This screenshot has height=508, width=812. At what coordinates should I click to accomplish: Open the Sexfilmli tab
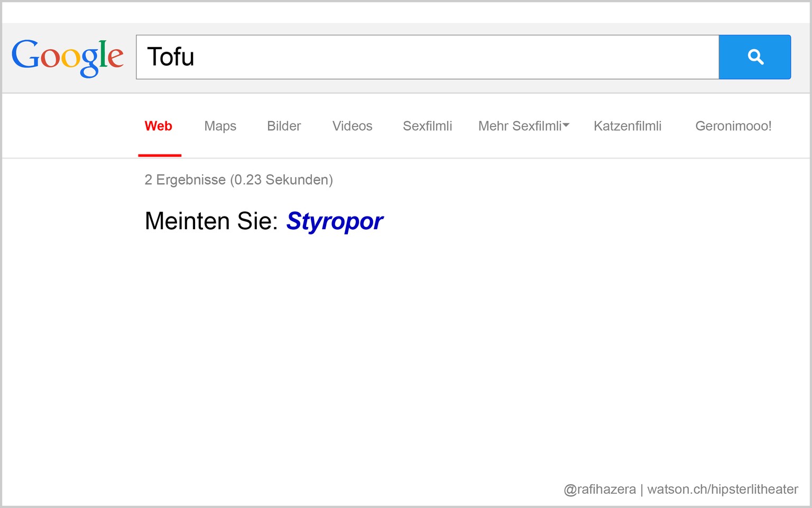pyautogui.click(x=427, y=126)
